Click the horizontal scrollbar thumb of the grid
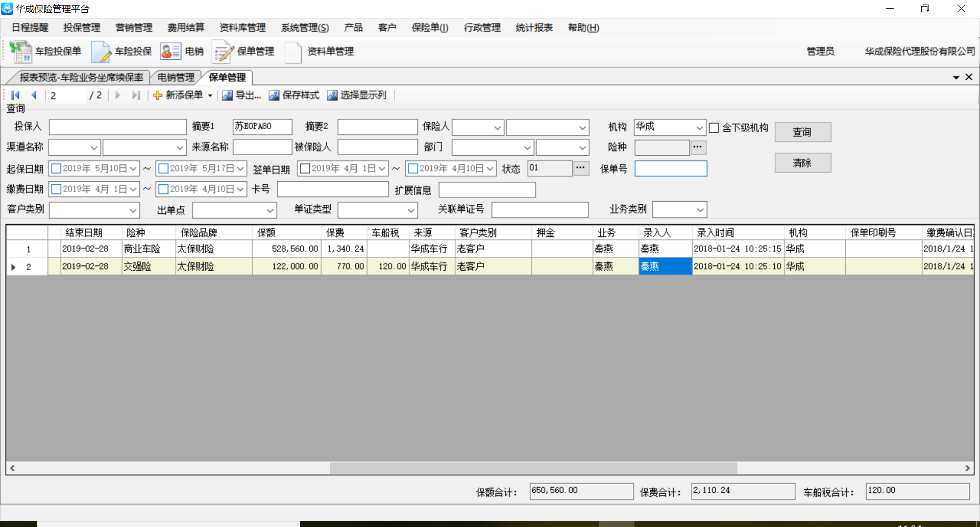980x527 pixels. pos(533,468)
